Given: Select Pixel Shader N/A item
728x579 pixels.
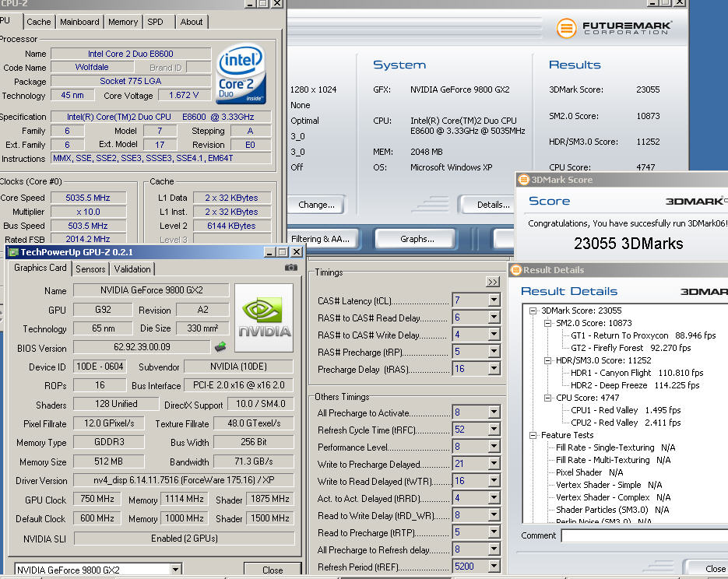Looking at the screenshot, I should (589, 472).
